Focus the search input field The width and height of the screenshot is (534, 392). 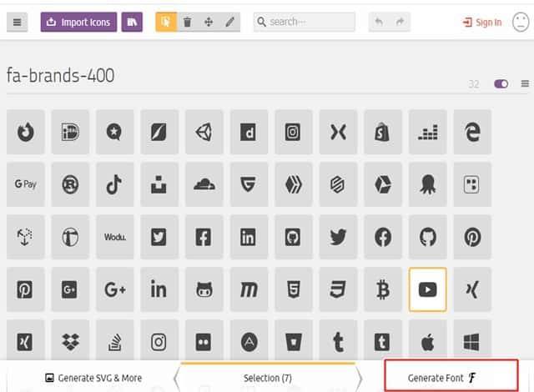(305, 23)
